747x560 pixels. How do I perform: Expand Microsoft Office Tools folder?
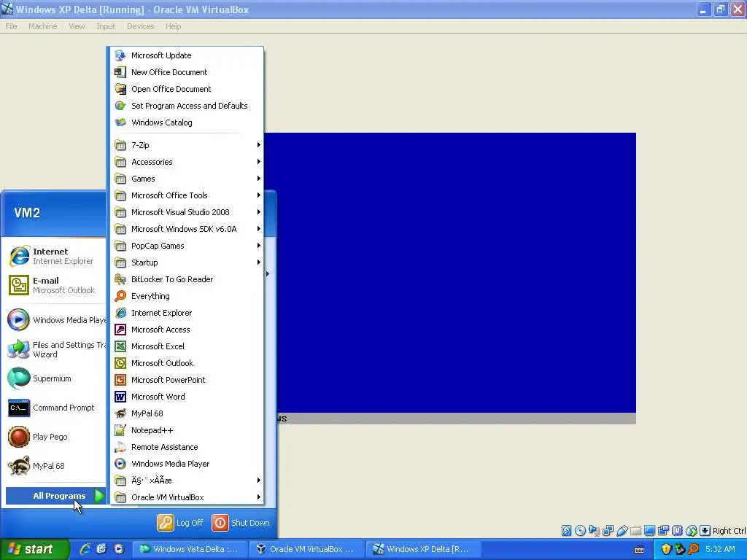187,195
